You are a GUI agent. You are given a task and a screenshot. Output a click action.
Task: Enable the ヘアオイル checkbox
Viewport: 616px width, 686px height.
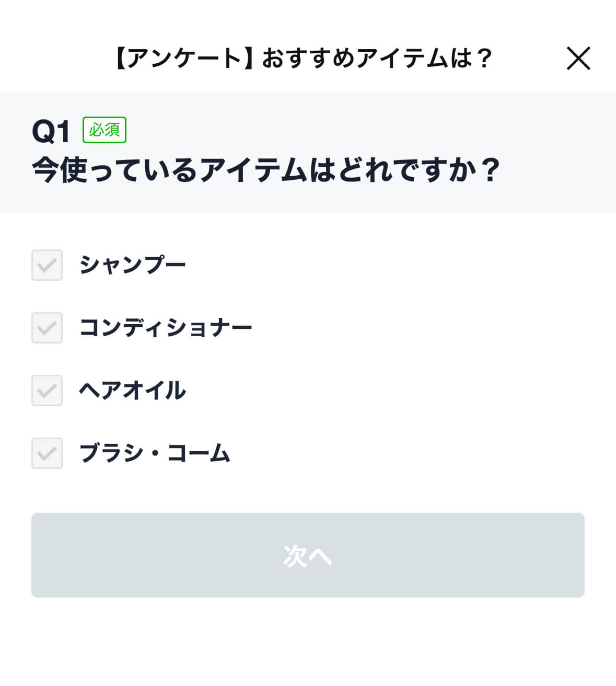click(47, 391)
